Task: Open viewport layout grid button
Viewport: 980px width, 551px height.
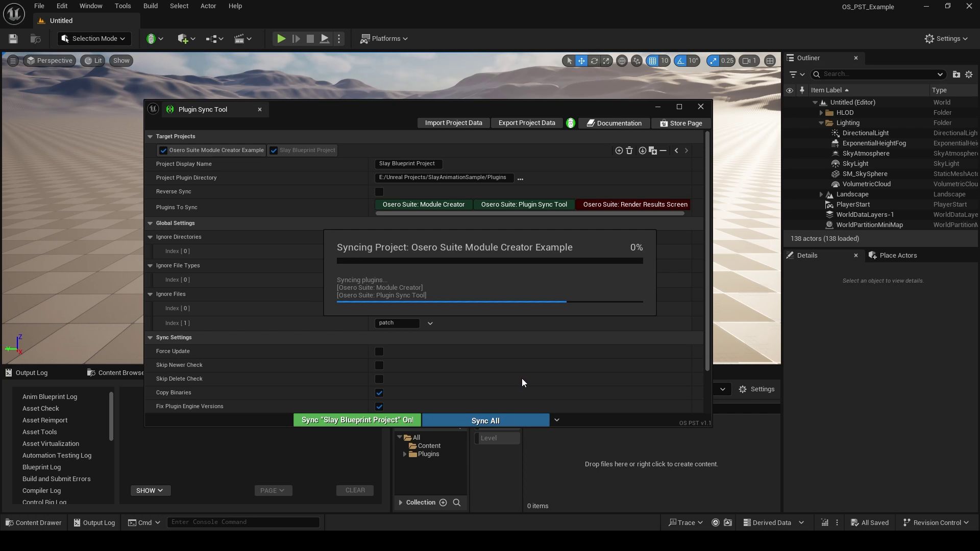Action: click(770, 61)
